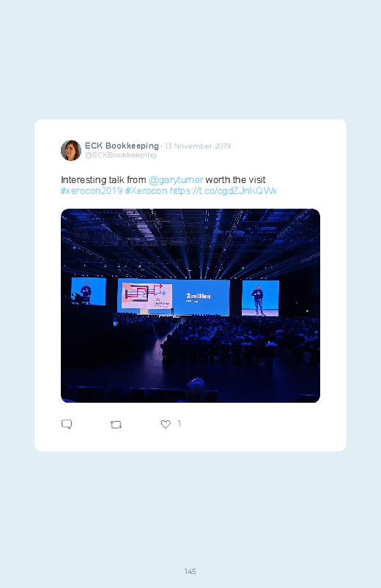381x588 pixels.
Task: Select the #Xerocon hashtag
Action: (146, 191)
